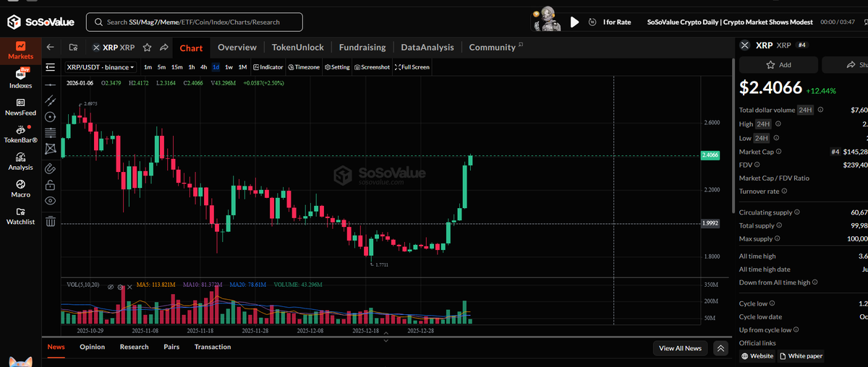The height and width of the screenshot is (367, 868).
Task: Toggle 24H period next to Low
Action: pos(761,138)
